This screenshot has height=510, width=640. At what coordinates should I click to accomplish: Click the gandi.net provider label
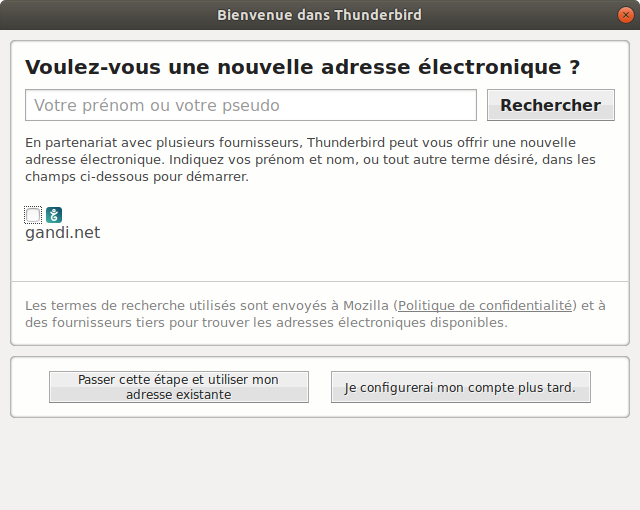click(x=62, y=233)
